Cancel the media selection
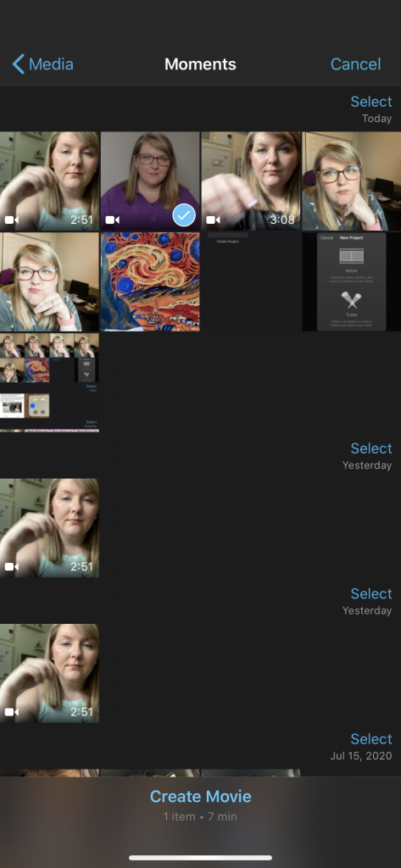This screenshot has height=868, width=401. click(355, 64)
